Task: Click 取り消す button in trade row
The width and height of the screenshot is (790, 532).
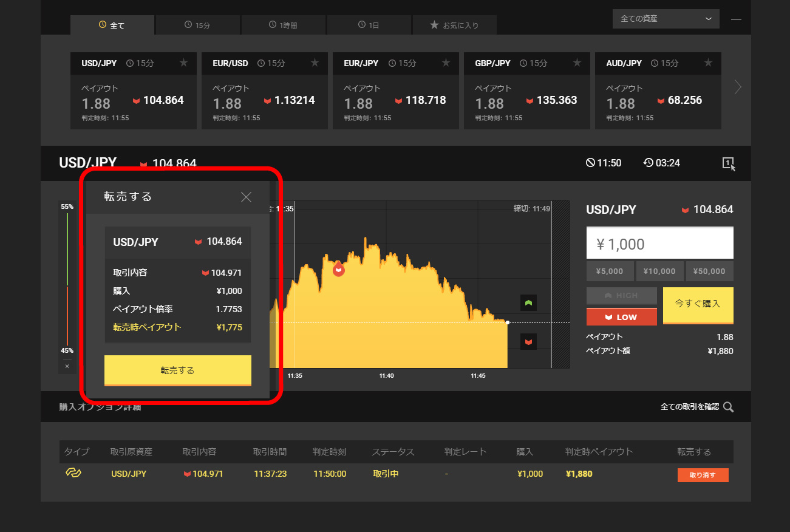Action: (x=703, y=475)
